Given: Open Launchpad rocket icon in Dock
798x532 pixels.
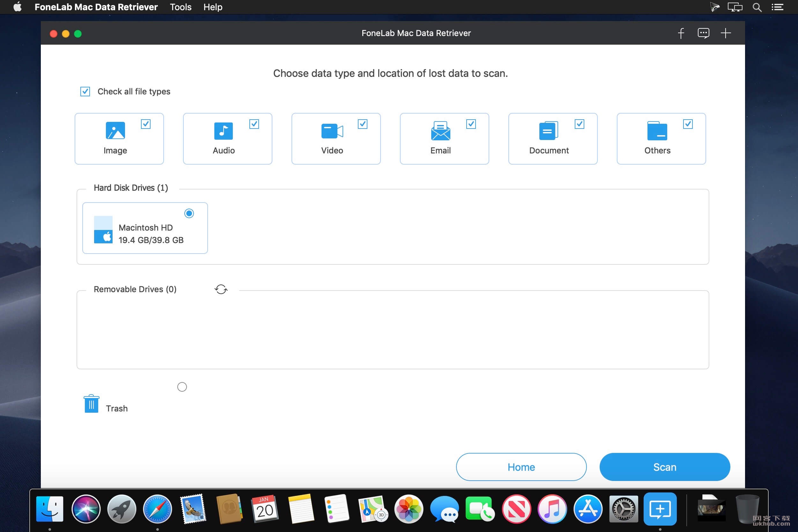Looking at the screenshot, I should (122, 509).
